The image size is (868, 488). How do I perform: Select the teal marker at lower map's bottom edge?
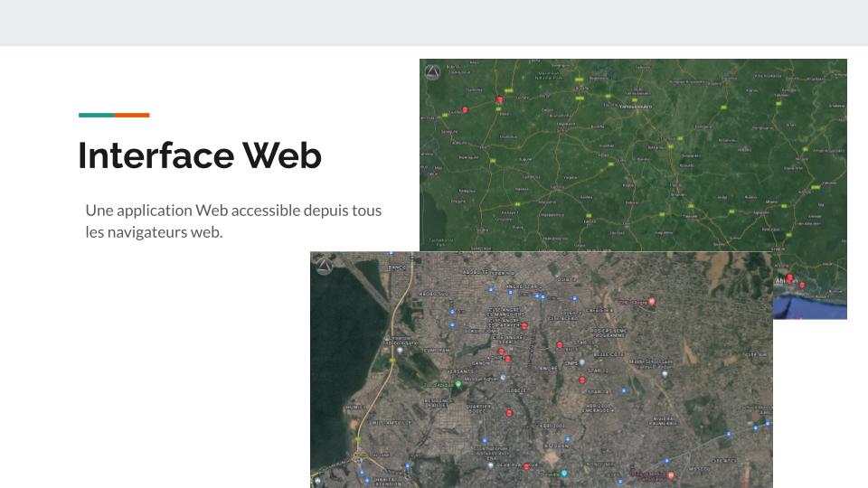tap(563, 473)
